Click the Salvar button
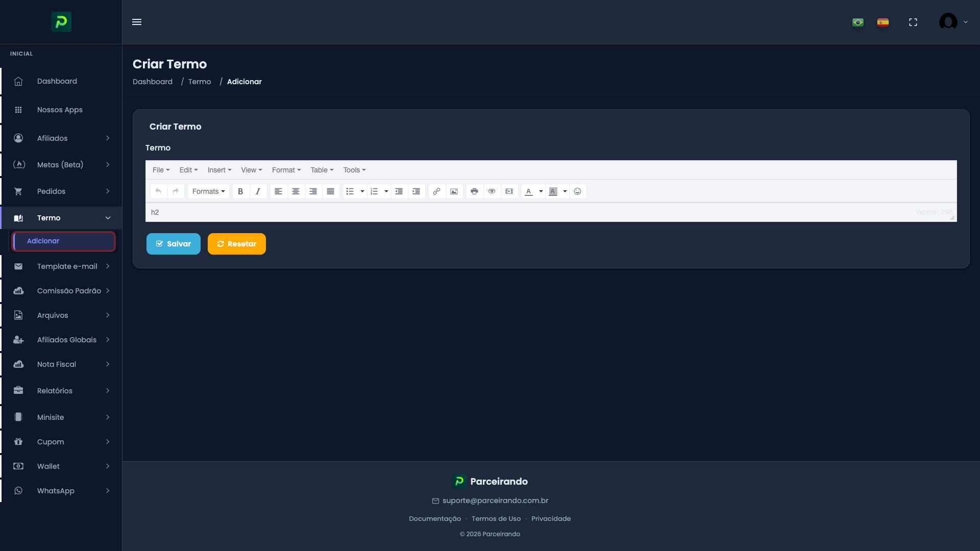Viewport: 980px width, 551px height. tap(173, 244)
